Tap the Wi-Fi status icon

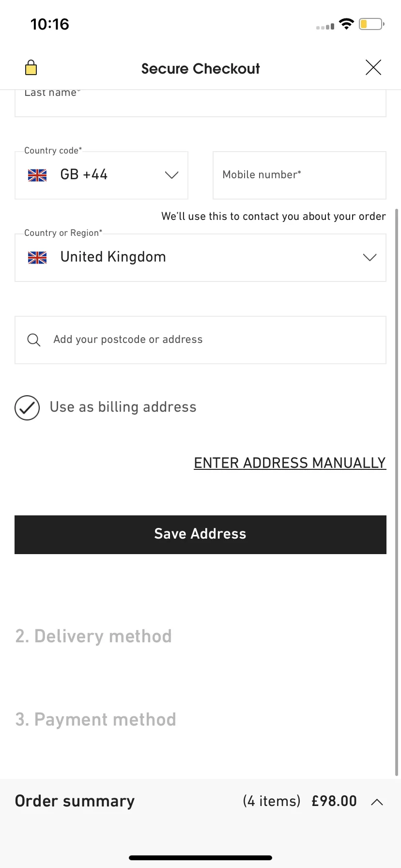[346, 24]
